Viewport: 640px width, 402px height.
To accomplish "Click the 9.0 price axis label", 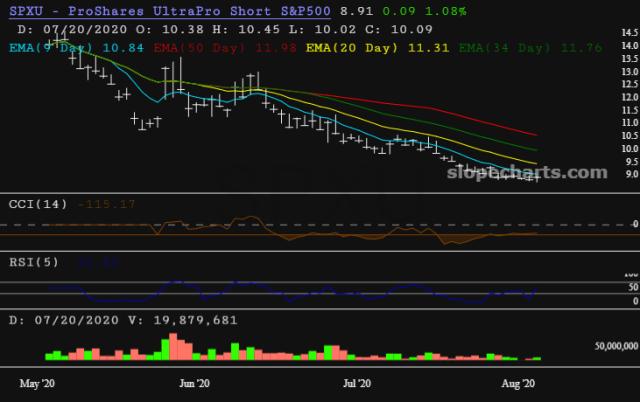I will coord(629,174).
